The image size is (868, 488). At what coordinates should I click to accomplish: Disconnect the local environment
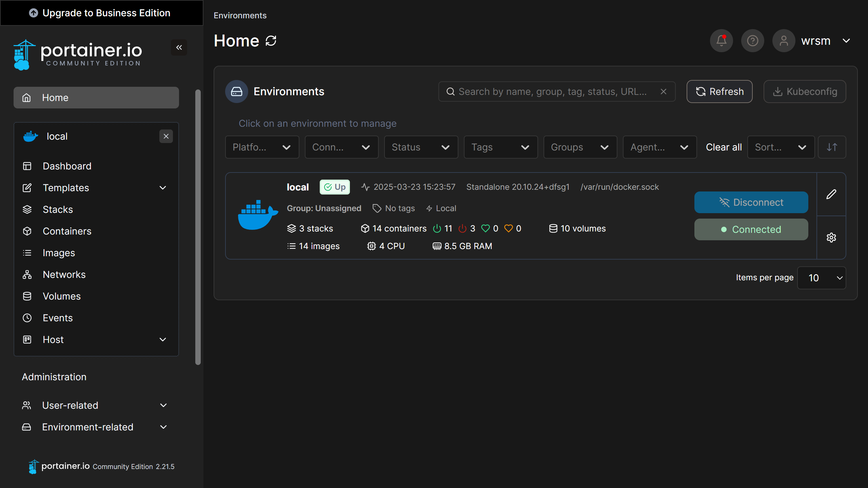click(751, 202)
